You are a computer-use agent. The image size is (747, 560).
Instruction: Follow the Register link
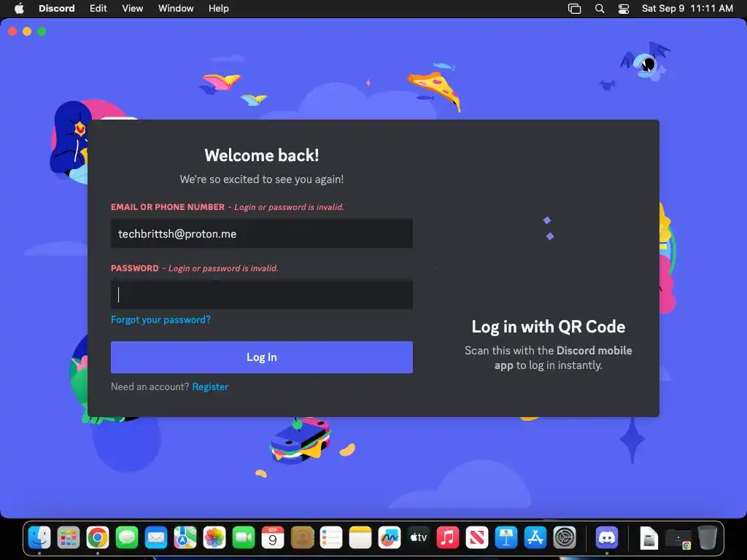(x=210, y=386)
